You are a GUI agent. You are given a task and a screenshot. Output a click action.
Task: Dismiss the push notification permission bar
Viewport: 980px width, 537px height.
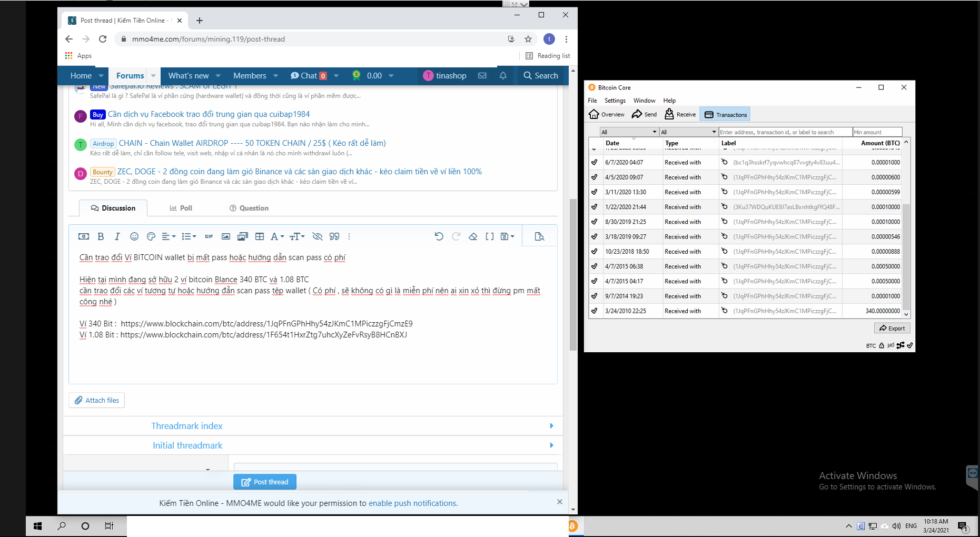560,502
